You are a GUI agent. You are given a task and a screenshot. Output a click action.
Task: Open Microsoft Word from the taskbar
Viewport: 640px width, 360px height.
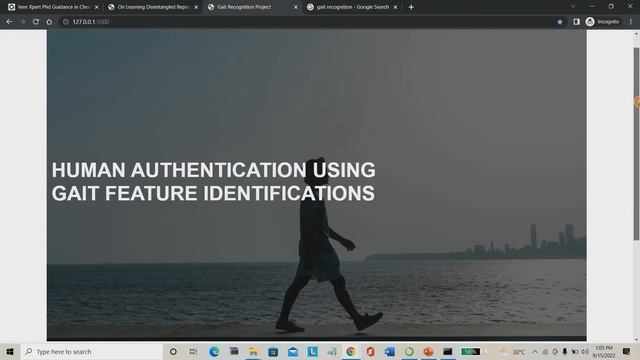click(x=389, y=351)
